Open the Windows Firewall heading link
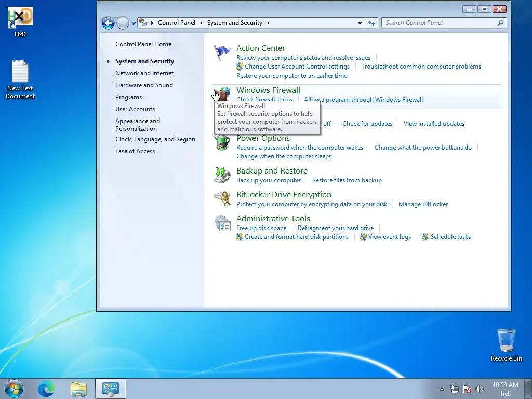 click(268, 90)
